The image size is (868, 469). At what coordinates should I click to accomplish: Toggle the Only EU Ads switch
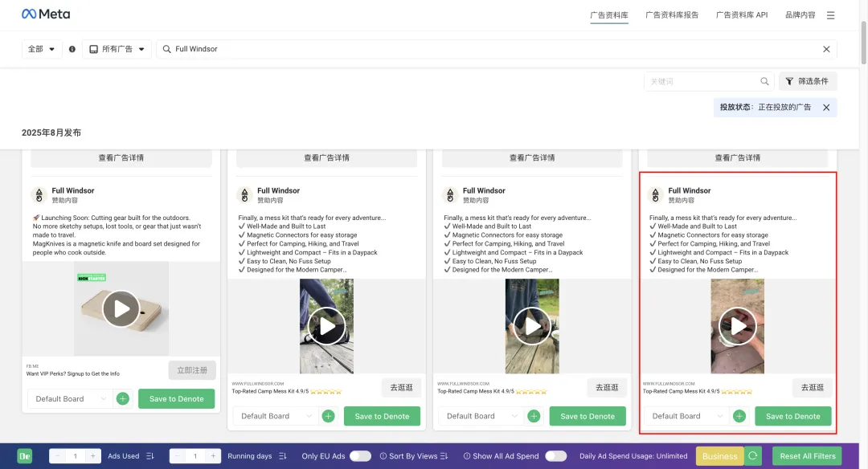(360, 456)
